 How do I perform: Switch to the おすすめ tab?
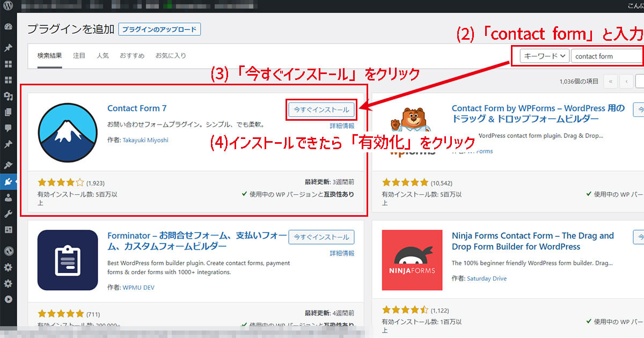point(132,55)
